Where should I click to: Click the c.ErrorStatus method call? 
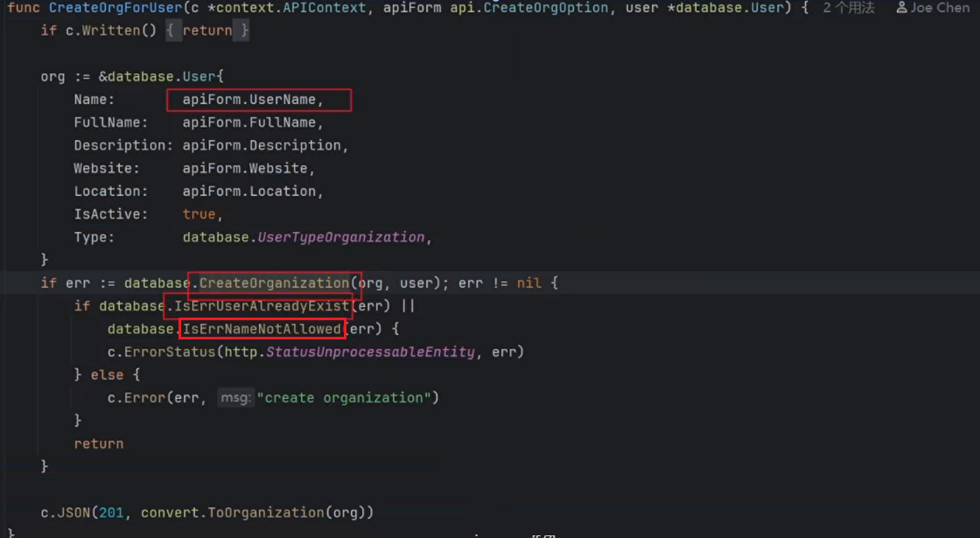(161, 352)
